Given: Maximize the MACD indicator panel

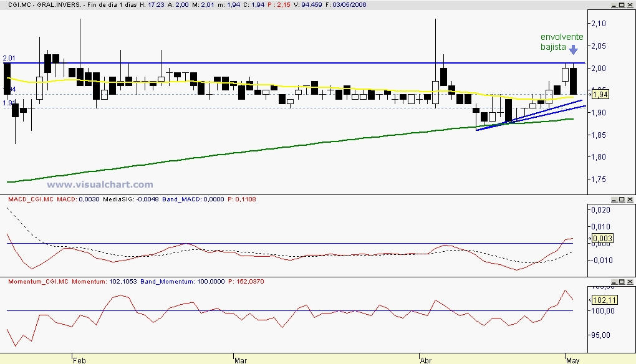Looking at the screenshot, I should pyautogui.click(x=622, y=199).
